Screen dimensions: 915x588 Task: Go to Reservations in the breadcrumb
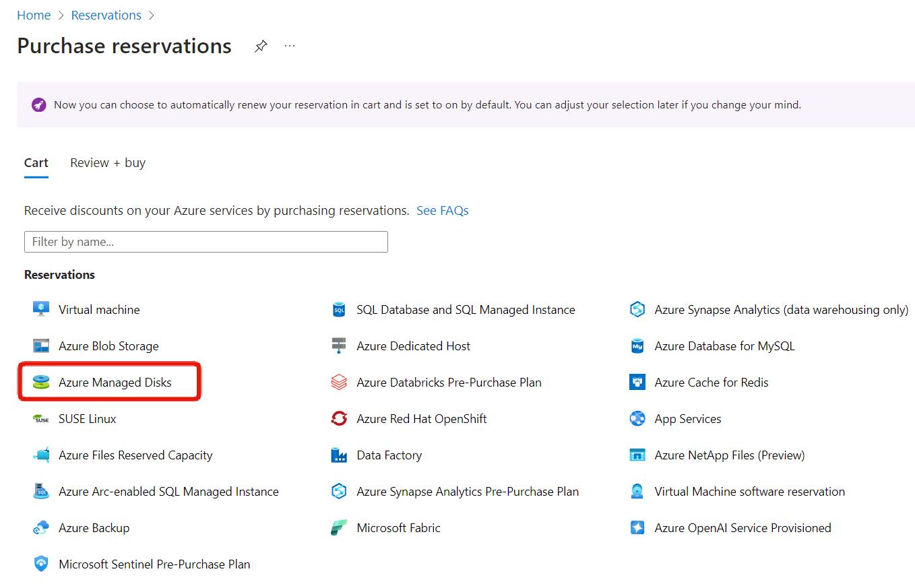tap(106, 15)
